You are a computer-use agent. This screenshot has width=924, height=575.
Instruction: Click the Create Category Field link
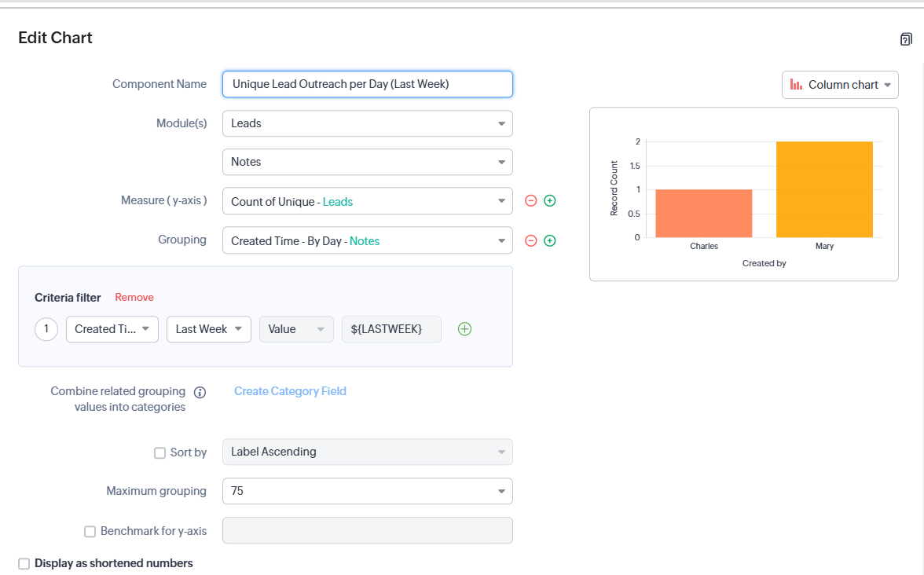[290, 391]
